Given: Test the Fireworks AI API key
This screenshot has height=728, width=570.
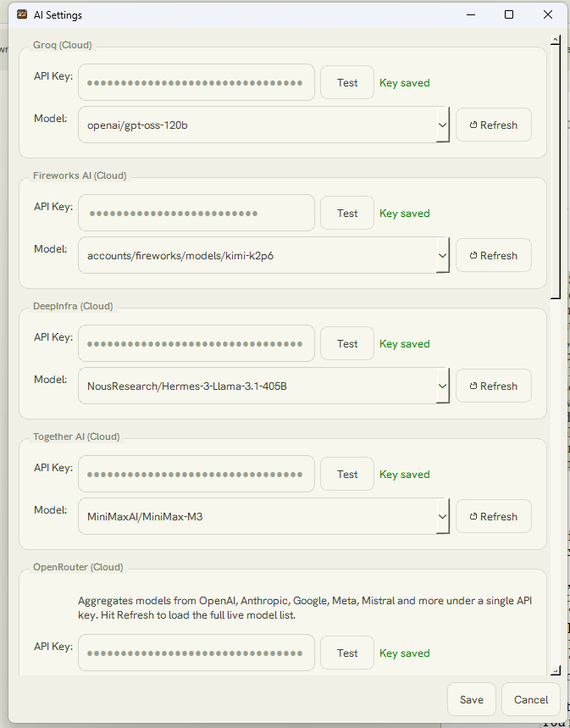Looking at the screenshot, I should [347, 213].
